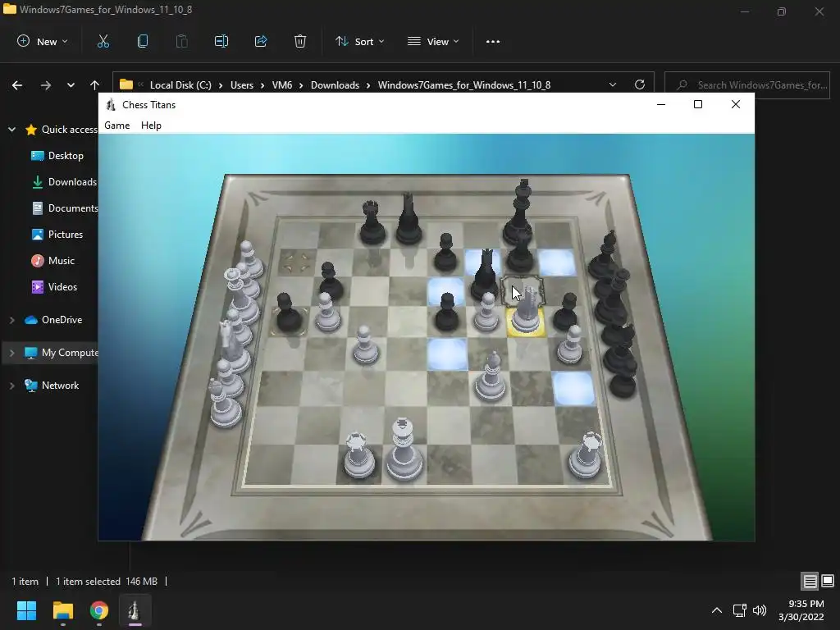Click the Search Windows7Games field
This screenshot has width=840, height=630.
(746, 84)
